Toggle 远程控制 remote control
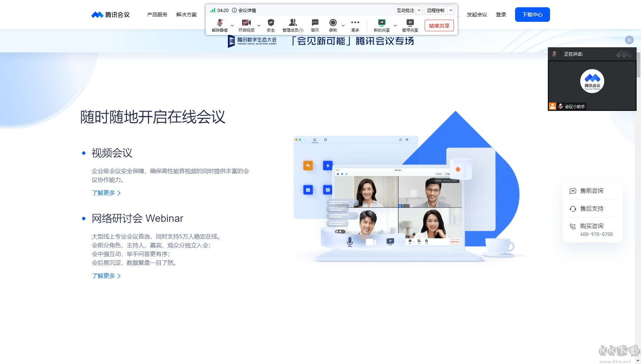This screenshot has height=364, width=641. click(435, 10)
